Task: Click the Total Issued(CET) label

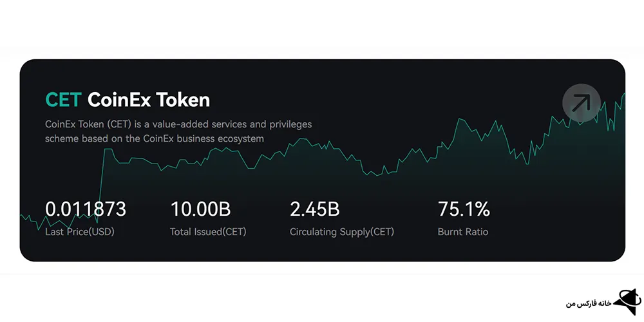Action: click(208, 232)
